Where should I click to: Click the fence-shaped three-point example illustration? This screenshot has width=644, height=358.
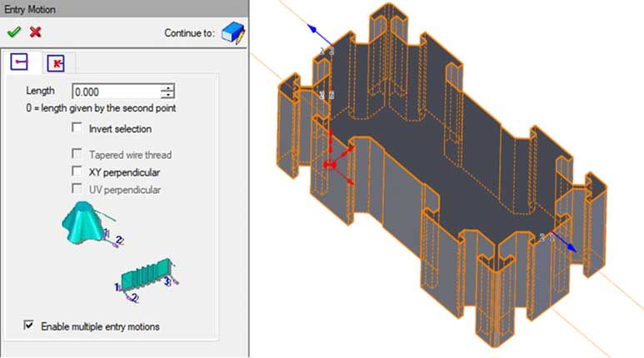148,277
